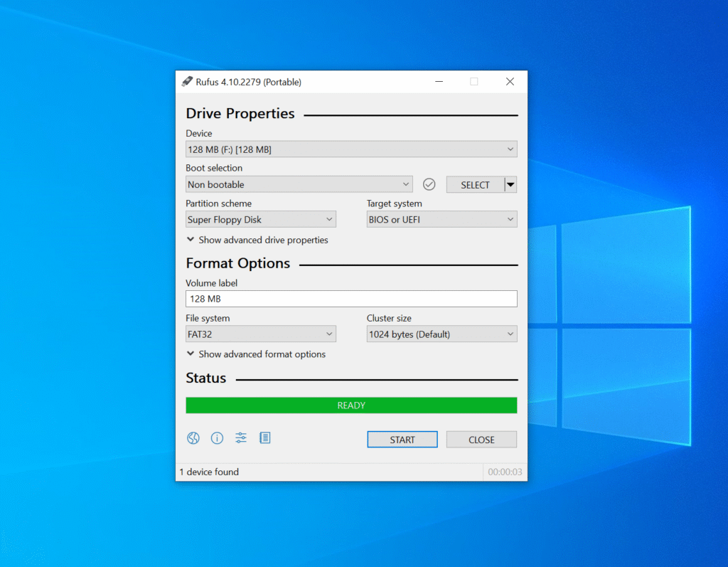Open the SELECT button split arrow
This screenshot has width=728, height=567.
[510, 184]
